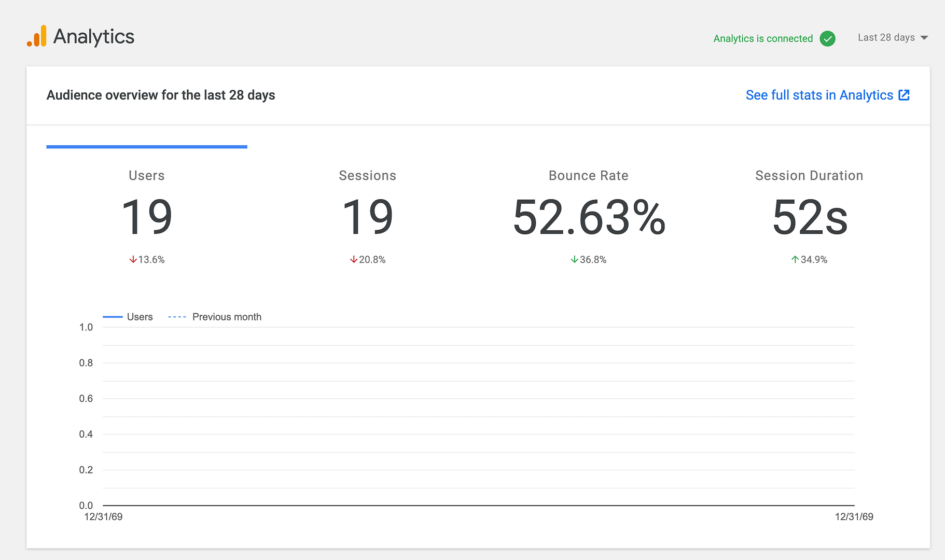Toggle the Previous month dashed series
This screenshot has height=560, width=945.
215,316
